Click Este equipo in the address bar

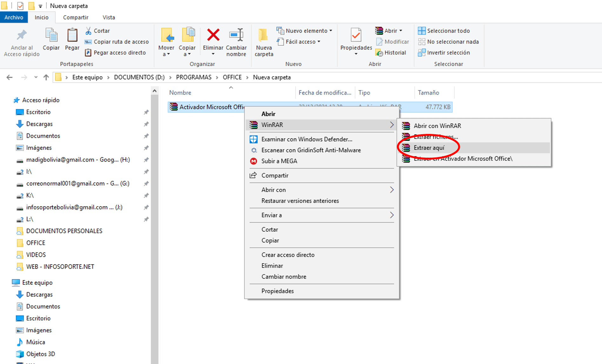[87, 77]
